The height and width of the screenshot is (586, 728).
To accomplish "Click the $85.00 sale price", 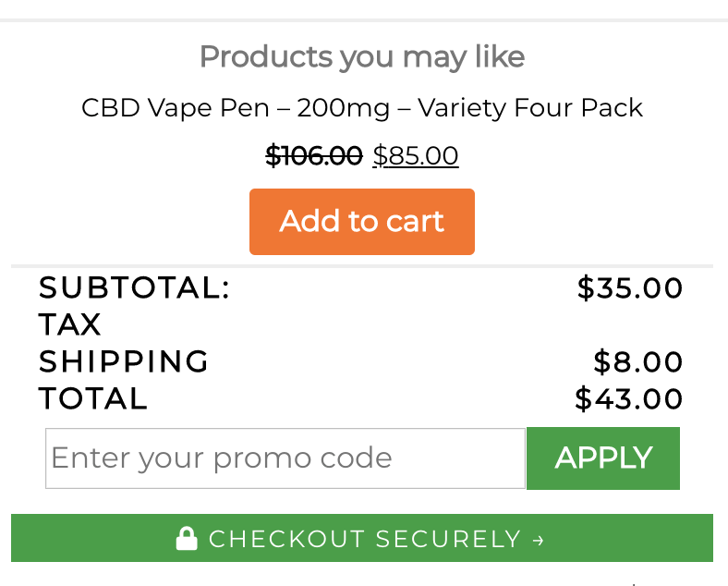I will [x=416, y=155].
